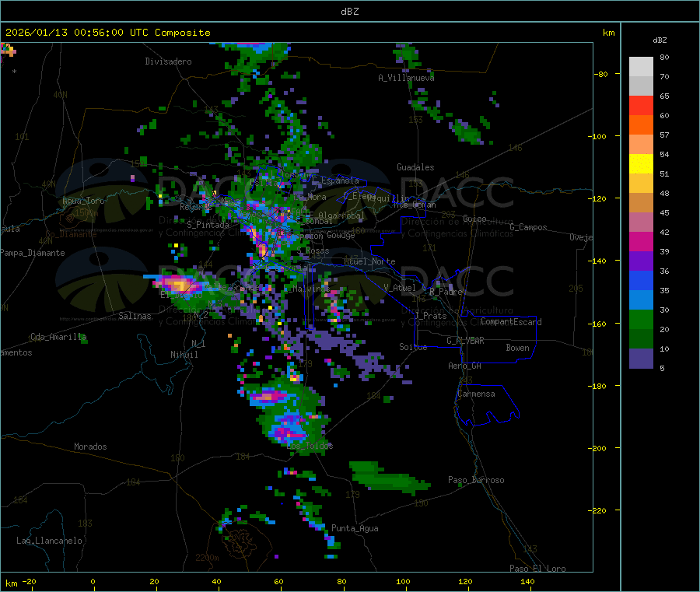Click the Divisadero map label

[168, 61]
